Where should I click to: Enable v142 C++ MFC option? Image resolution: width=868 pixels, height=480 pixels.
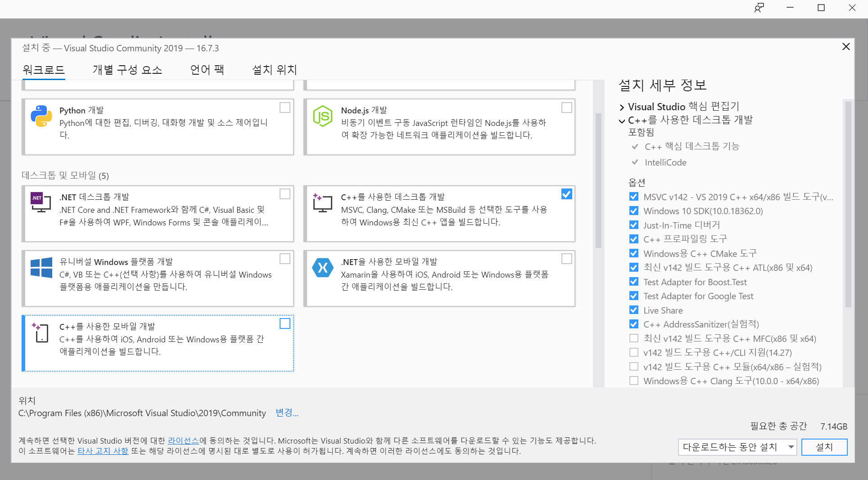click(634, 338)
